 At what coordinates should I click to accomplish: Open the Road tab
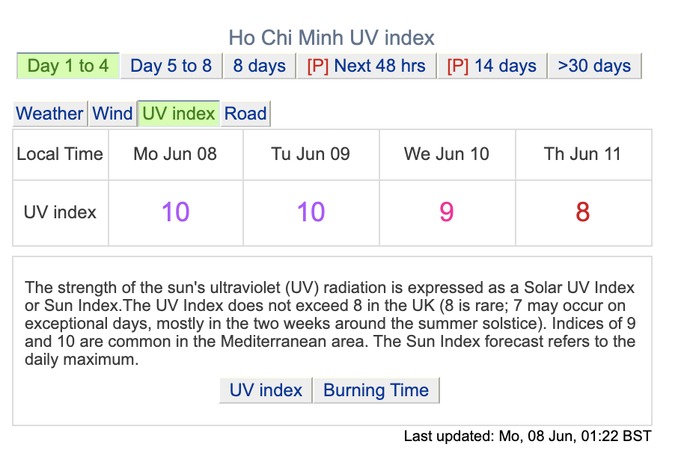(x=245, y=113)
